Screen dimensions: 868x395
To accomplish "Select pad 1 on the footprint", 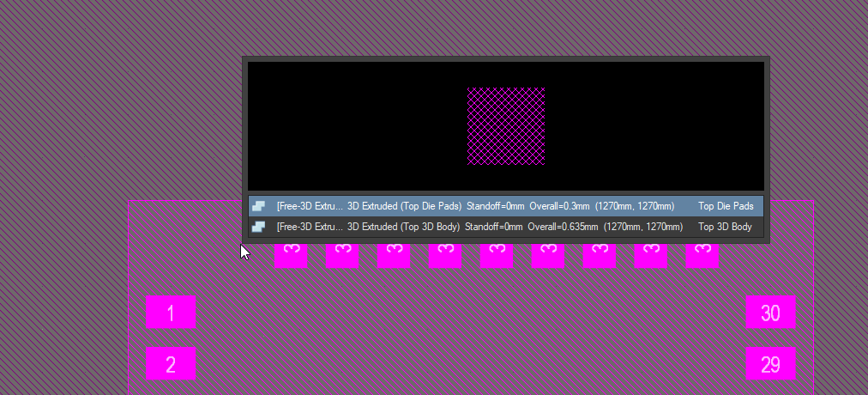I will click(171, 312).
